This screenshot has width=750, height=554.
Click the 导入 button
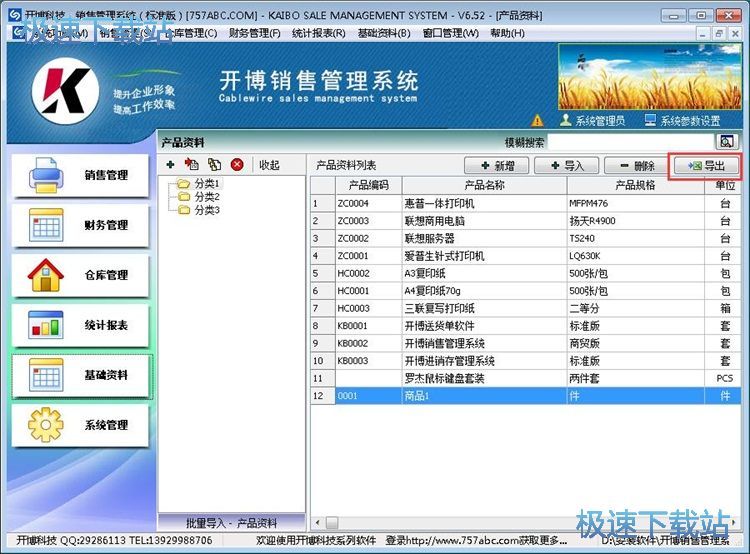click(567, 166)
